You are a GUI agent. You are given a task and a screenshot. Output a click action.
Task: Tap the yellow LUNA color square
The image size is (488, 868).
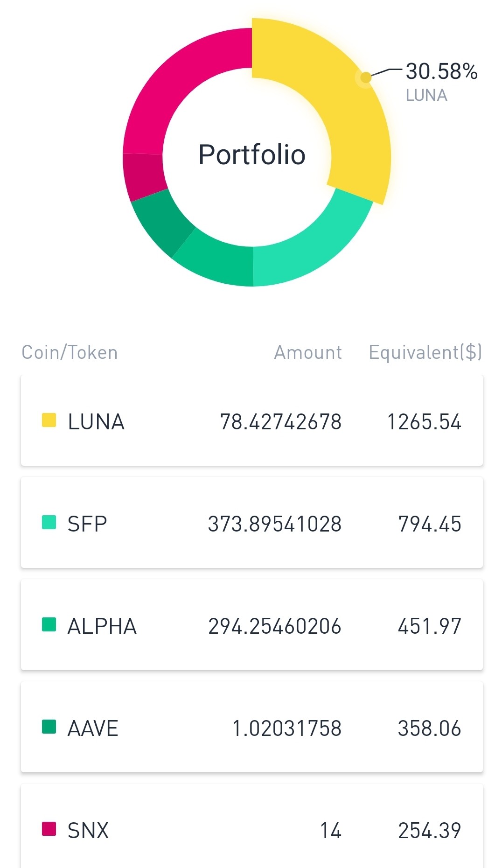49,420
